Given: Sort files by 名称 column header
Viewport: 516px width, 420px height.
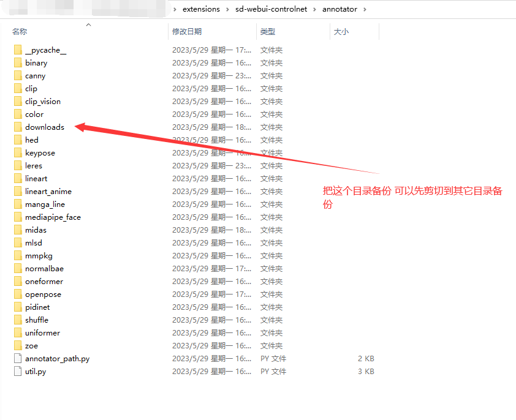Looking at the screenshot, I should click(x=20, y=31).
